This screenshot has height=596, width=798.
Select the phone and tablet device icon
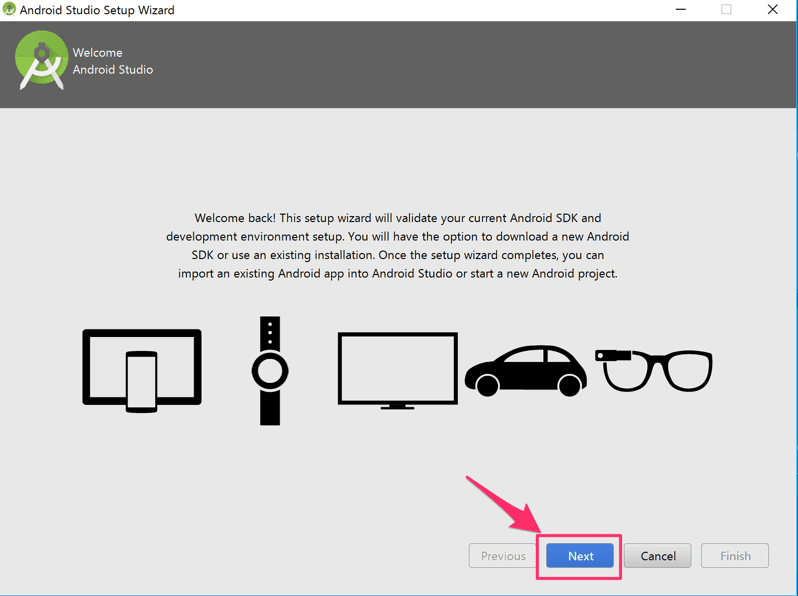tap(142, 371)
